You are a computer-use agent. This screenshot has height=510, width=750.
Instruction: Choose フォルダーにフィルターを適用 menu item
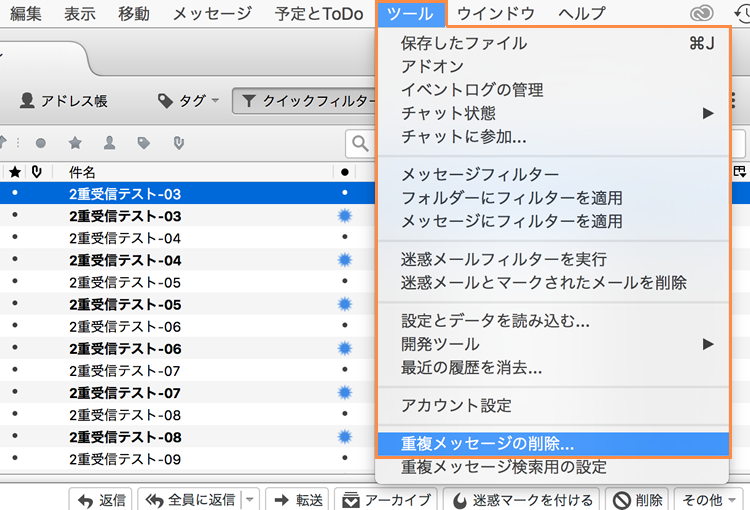(x=552, y=198)
